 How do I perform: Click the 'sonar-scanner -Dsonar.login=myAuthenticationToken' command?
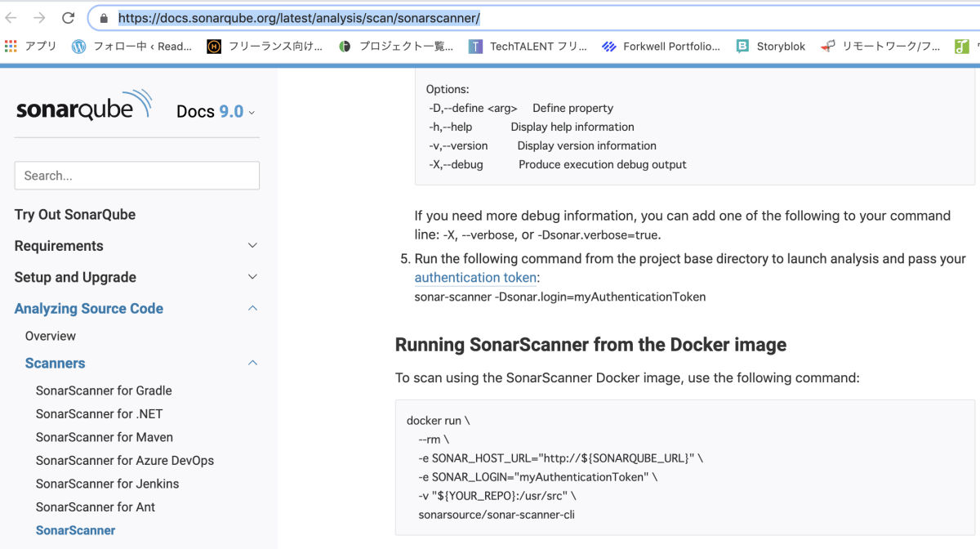click(x=560, y=297)
